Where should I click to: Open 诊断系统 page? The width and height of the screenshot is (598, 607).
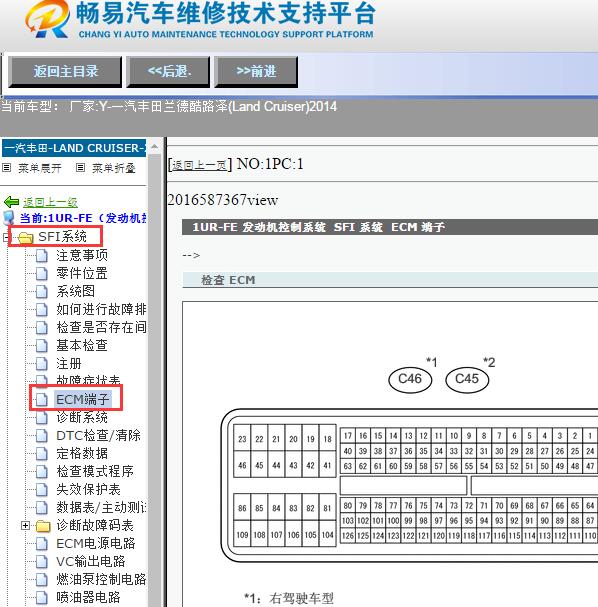click(x=82, y=417)
